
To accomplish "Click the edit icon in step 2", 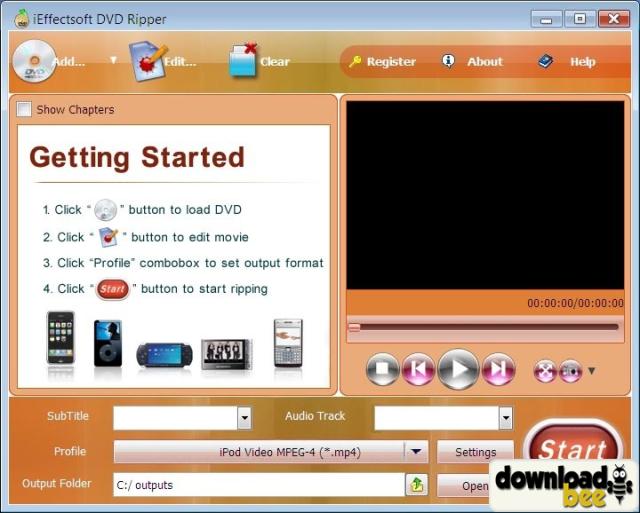I will coord(109,237).
